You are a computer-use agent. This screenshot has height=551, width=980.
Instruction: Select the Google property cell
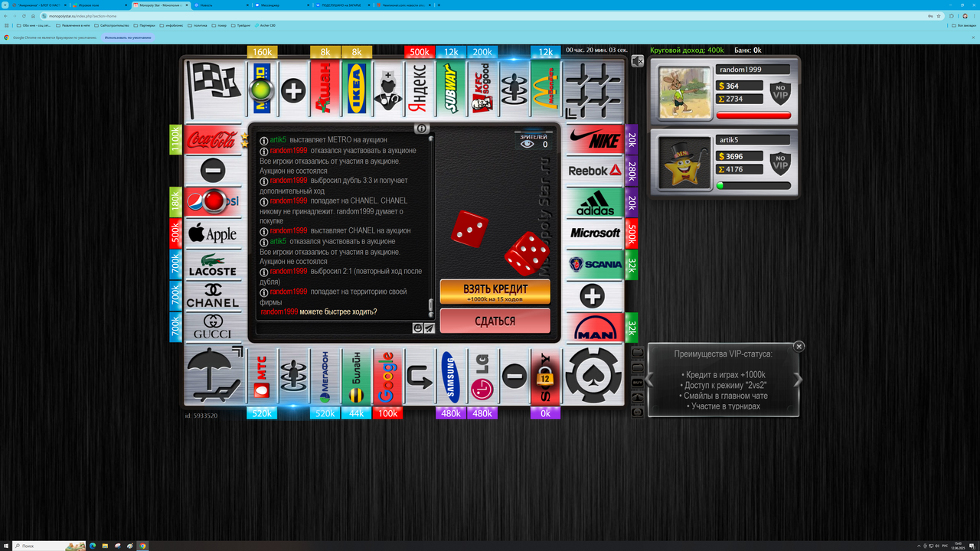pyautogui.click(x=387, y=377)
